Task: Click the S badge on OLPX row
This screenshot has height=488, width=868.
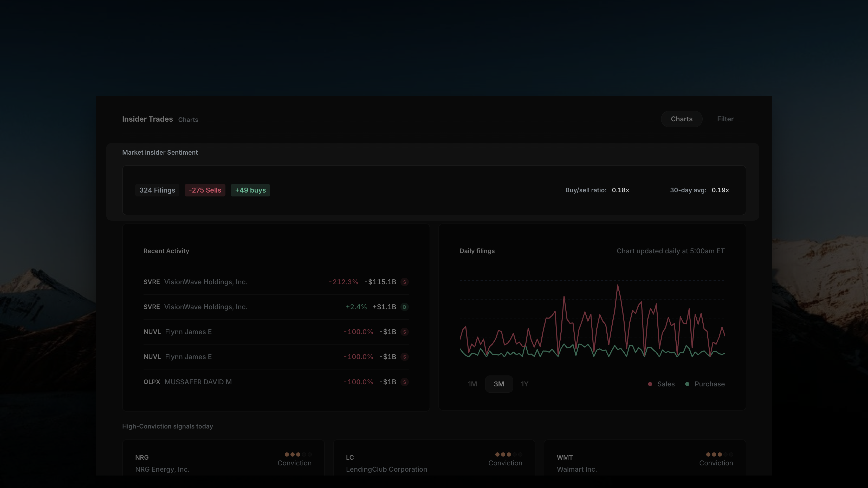Action: (404, 382)
